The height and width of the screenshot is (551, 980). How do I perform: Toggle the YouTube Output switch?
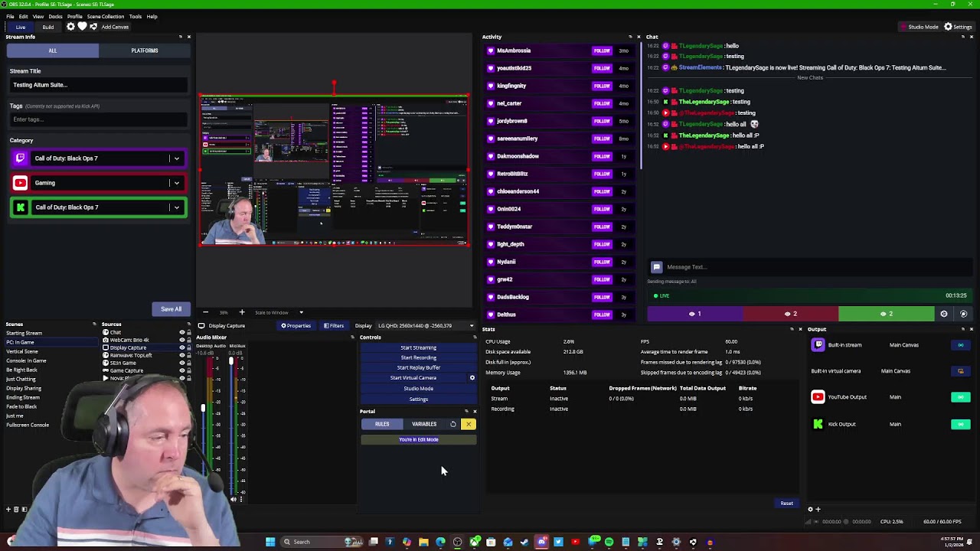[x=961, y=397]
